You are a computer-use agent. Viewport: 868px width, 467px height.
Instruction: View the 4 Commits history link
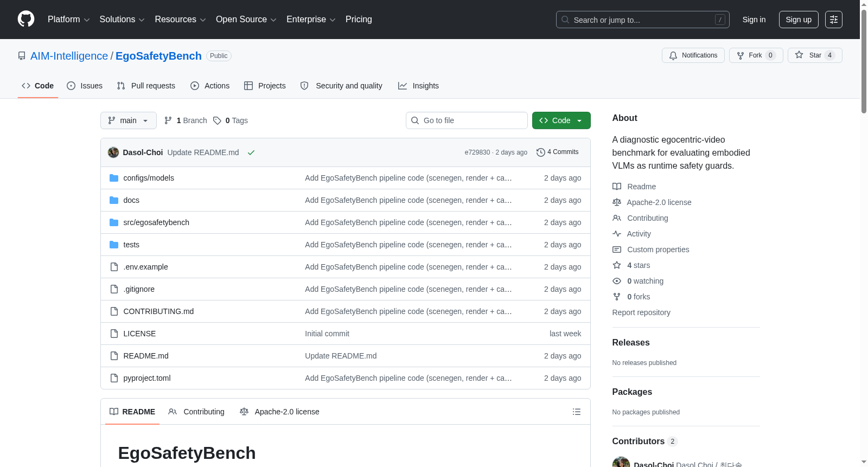pos(558,152)
